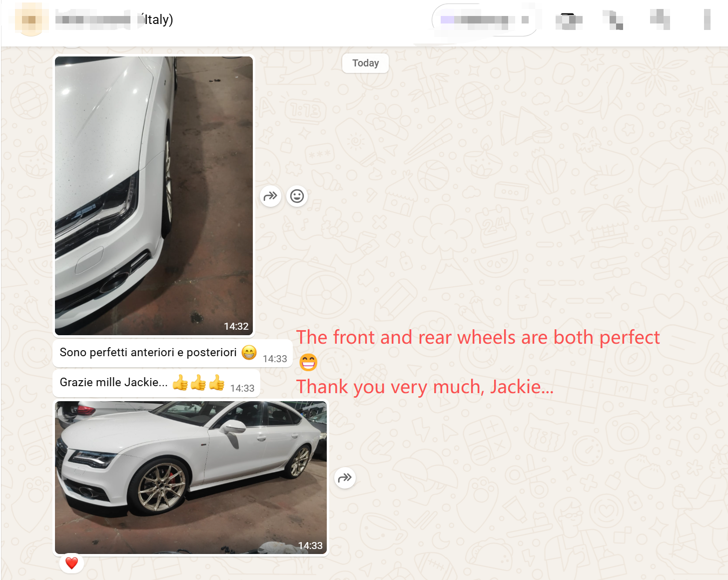Open the car front bumper photo

click(x=154, y=195)
